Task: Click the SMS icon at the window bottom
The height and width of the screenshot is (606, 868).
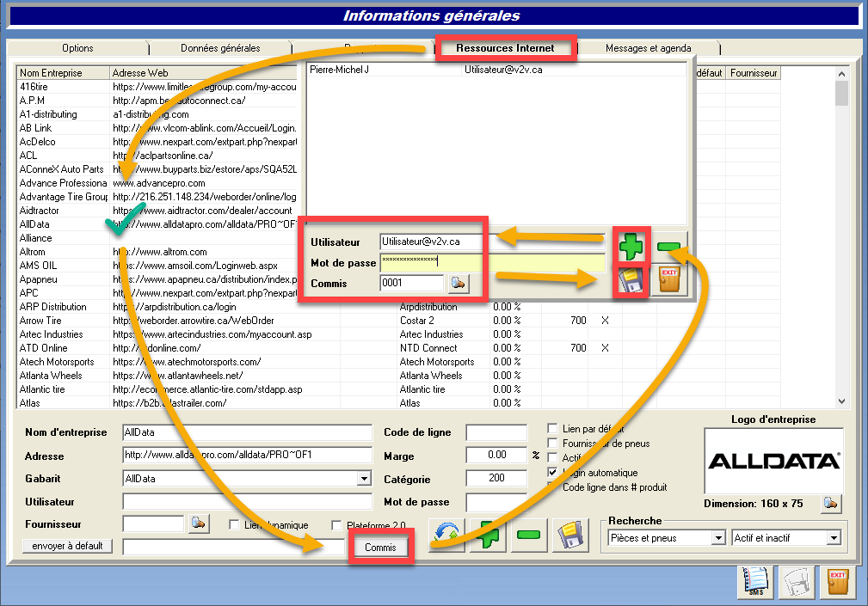Action: [x=755, y=582]
